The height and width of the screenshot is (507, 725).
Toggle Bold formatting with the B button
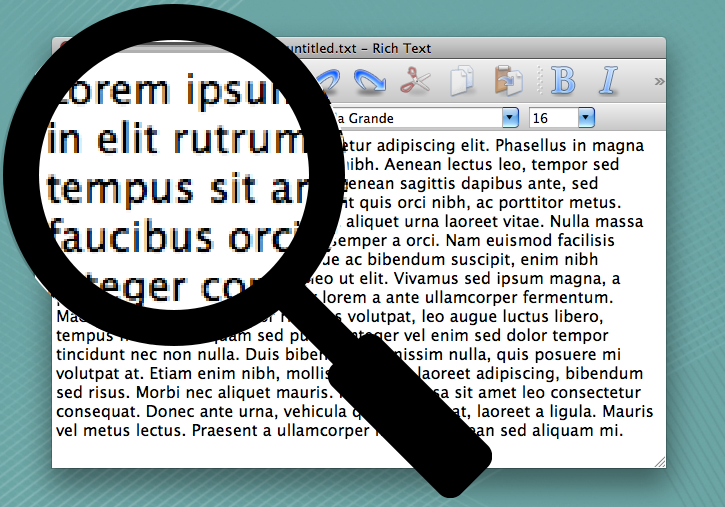tap(563, 81)
